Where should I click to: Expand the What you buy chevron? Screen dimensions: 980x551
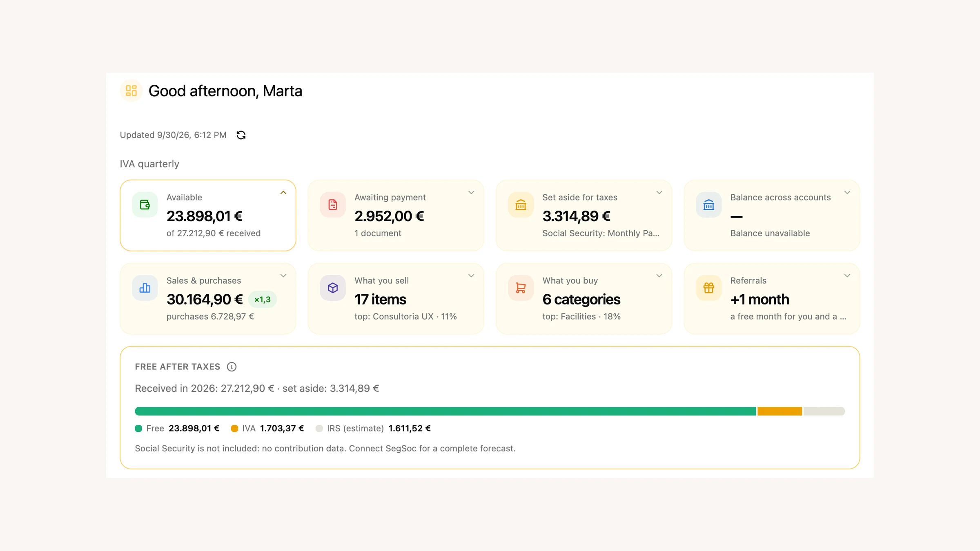coord(659,276)
